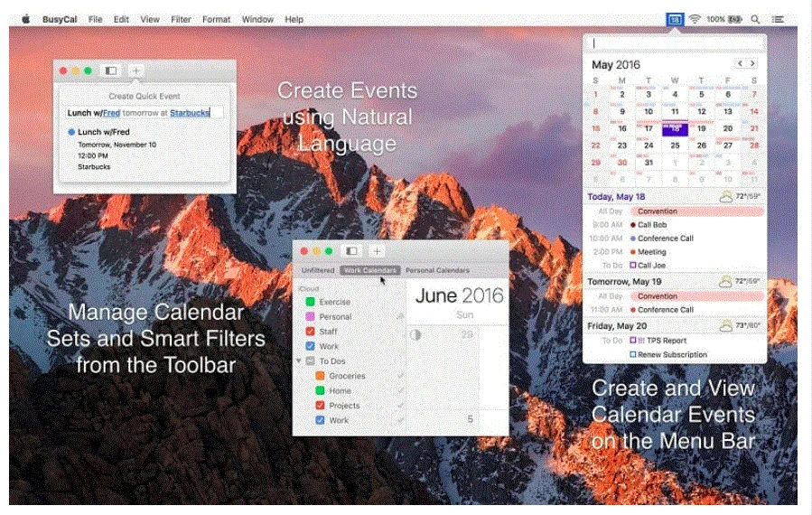The image size is (812, 515).
Task: Select the Unfiltered filter tab
Action: pyautogui.click(x=318, y=270)
